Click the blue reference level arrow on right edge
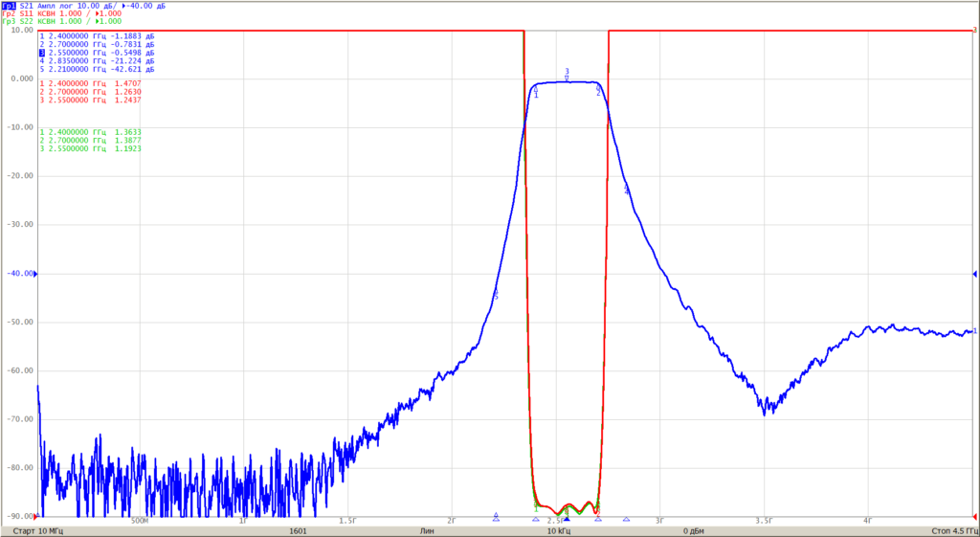 973,274
